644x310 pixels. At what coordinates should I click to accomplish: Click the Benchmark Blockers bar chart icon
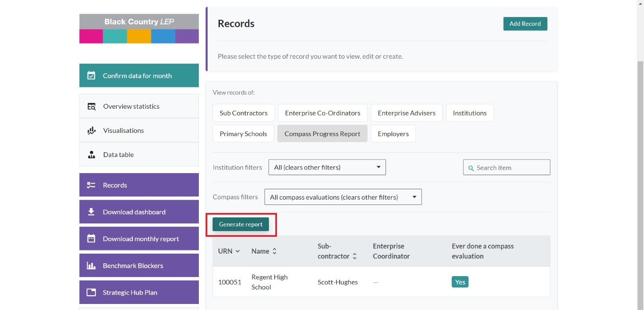91,266
